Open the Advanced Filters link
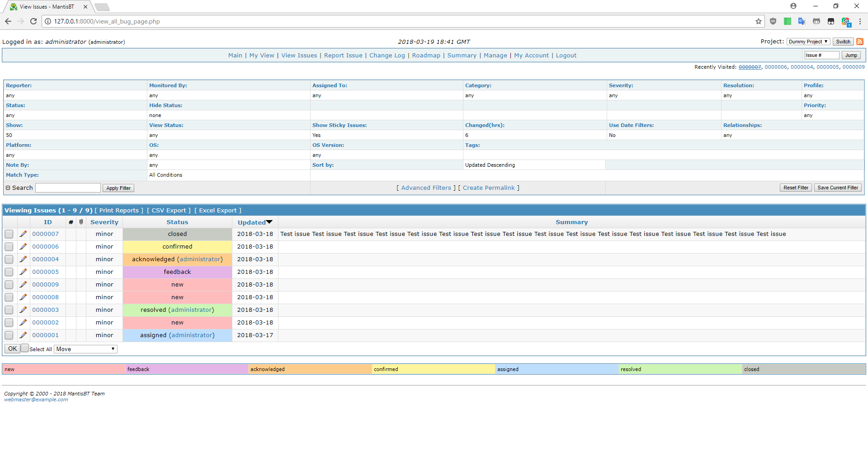 pos(426,188)
